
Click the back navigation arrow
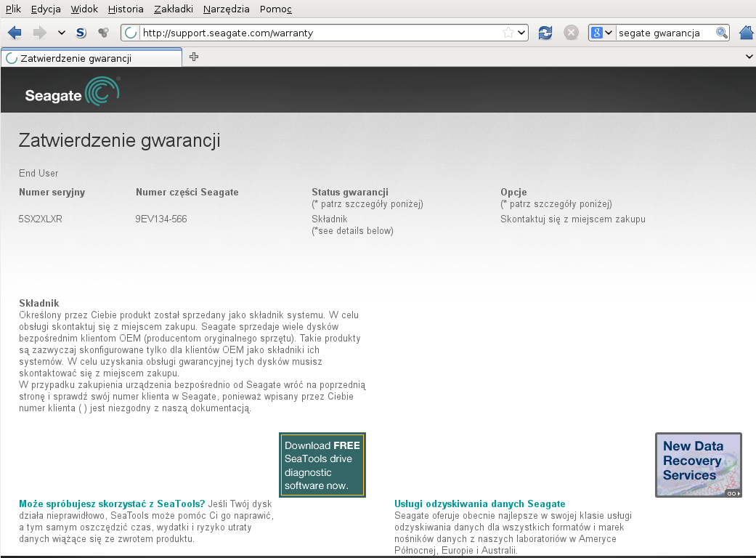tap(15, 33)
